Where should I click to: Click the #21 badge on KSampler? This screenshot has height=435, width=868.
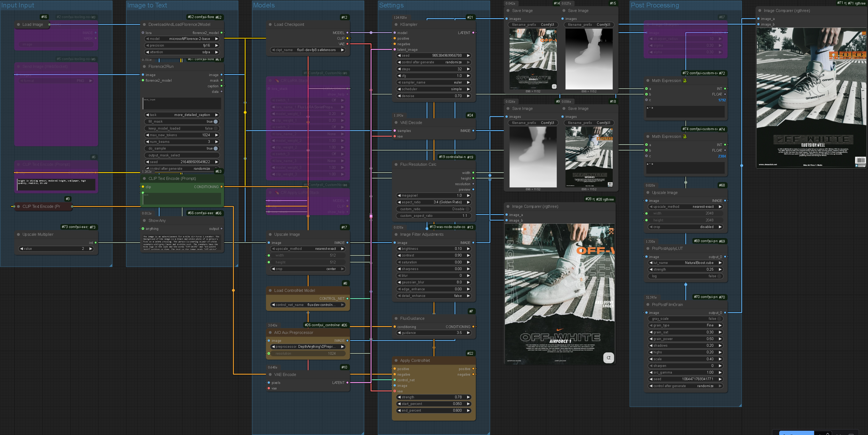click(x=470, y=17)
